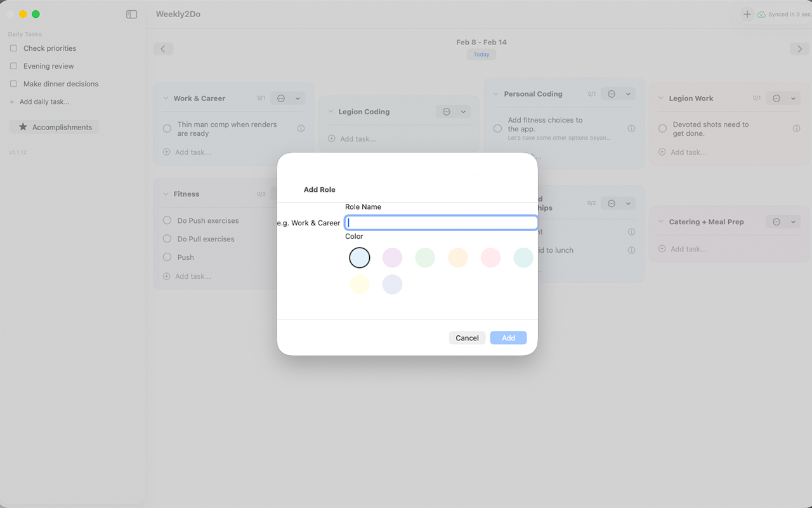812x508 pixels.
Task: Mark Do Push exercises complete
Action: pos(167,220)
